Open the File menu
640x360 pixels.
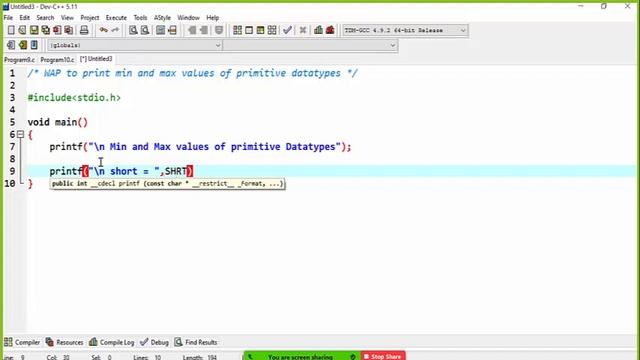pos(8,18)
